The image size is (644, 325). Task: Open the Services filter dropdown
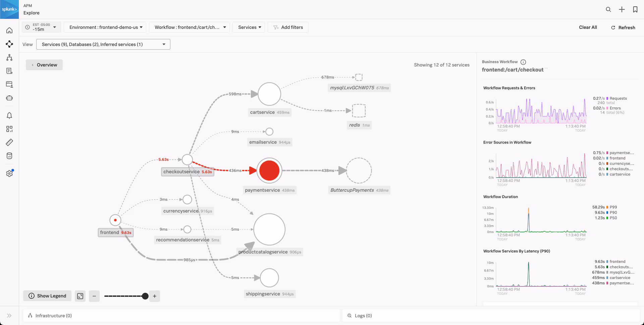(x=249, y=27)
